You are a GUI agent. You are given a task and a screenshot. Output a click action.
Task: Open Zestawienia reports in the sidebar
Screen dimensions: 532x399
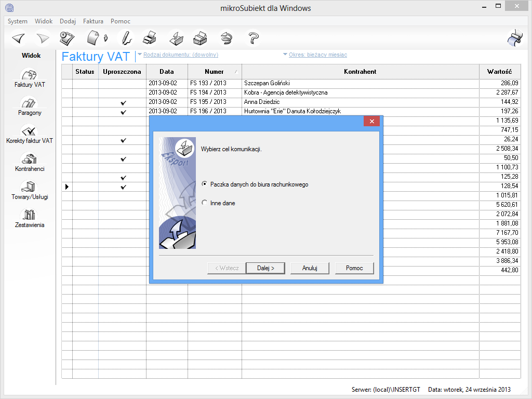[29, 218]
